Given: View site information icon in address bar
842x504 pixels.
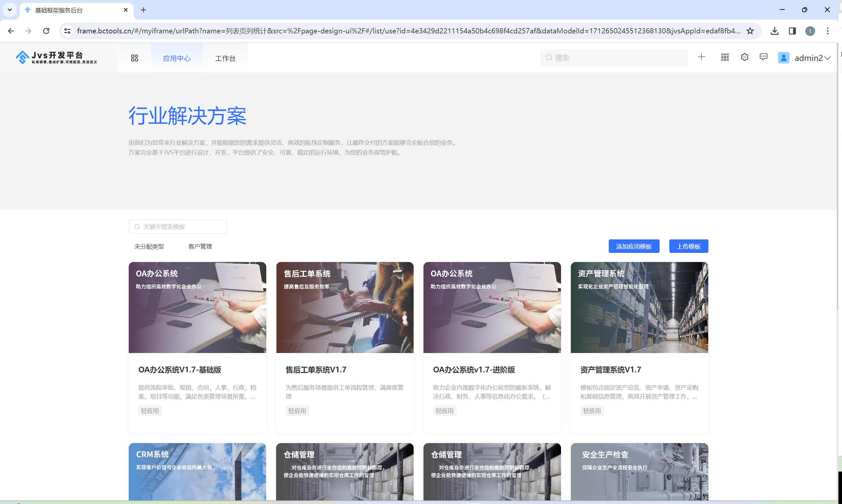Looking at the screenshot, I should [67, 31].
